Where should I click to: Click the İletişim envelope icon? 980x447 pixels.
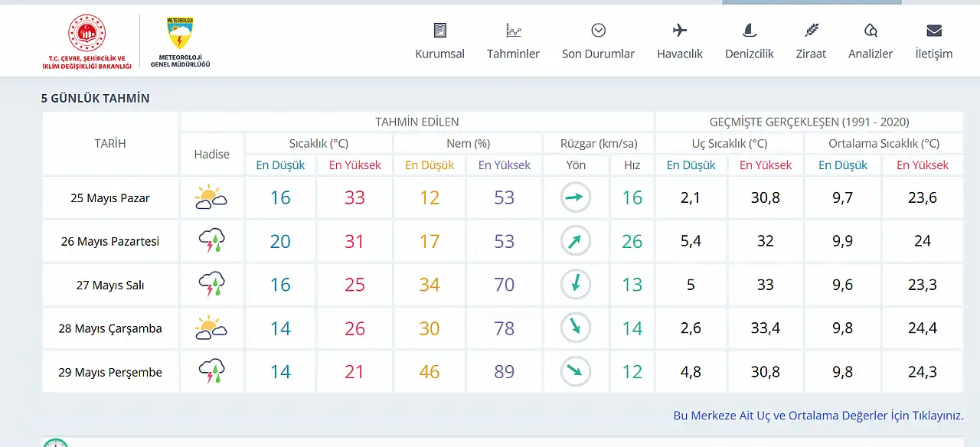pyautogui.click(x=933, y=31)
